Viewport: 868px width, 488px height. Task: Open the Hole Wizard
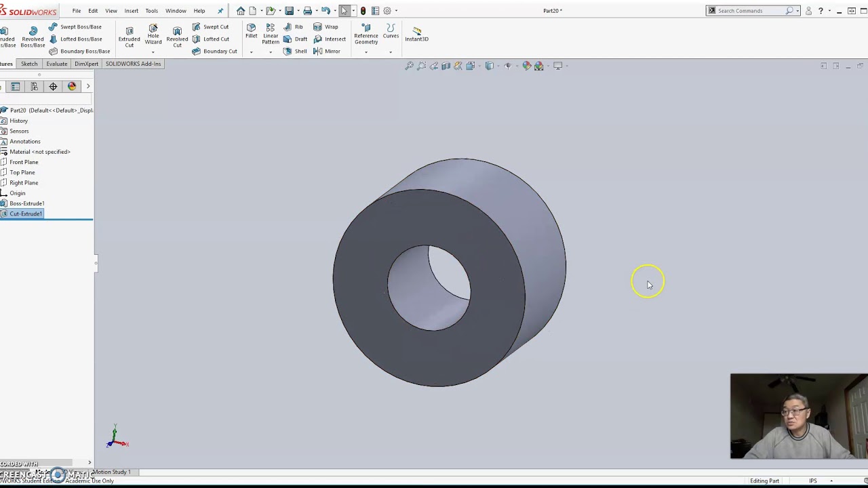(x=153, y=35)
